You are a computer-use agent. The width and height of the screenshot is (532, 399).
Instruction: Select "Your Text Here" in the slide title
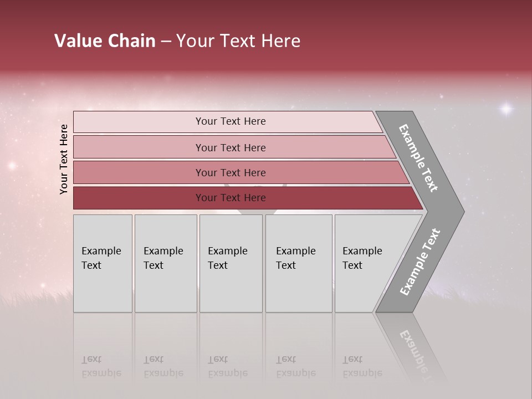(x=238, y=41)
